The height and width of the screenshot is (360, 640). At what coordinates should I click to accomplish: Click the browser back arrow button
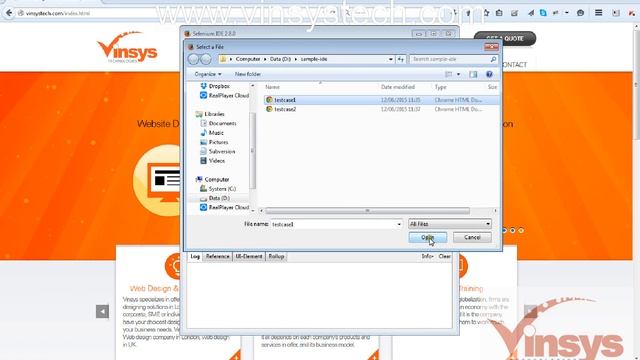point(9,13)
